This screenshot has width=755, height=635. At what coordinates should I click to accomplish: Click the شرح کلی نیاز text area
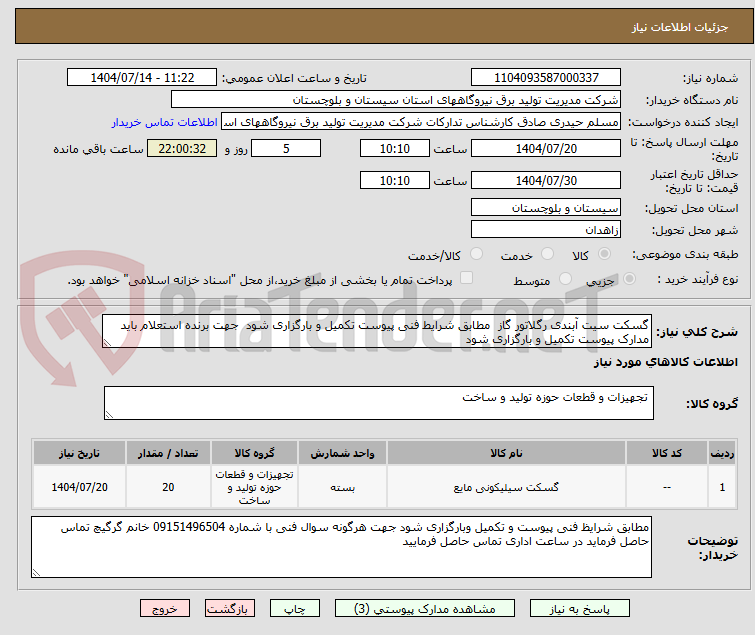coord(378,331)
